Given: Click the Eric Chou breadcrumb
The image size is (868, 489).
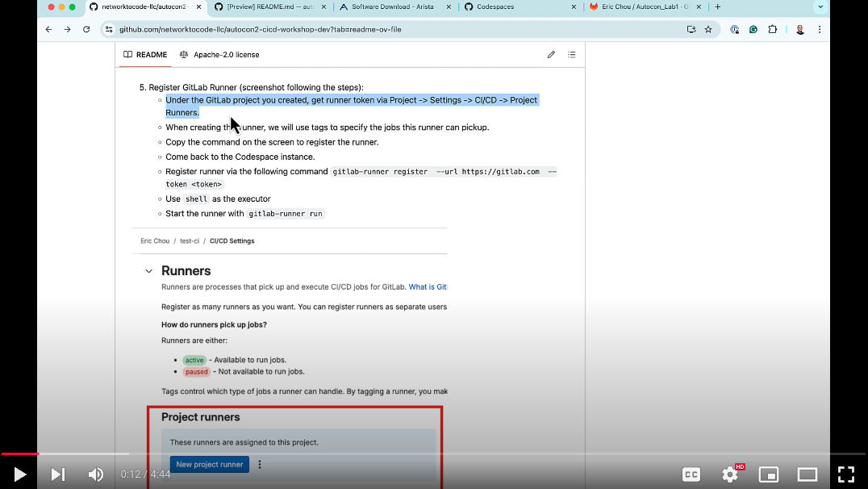Looking at the screenshot, I should [155, 241].
